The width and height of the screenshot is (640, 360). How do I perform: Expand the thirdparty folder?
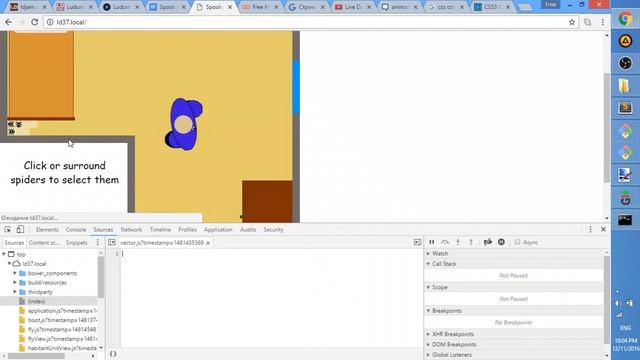16,292
